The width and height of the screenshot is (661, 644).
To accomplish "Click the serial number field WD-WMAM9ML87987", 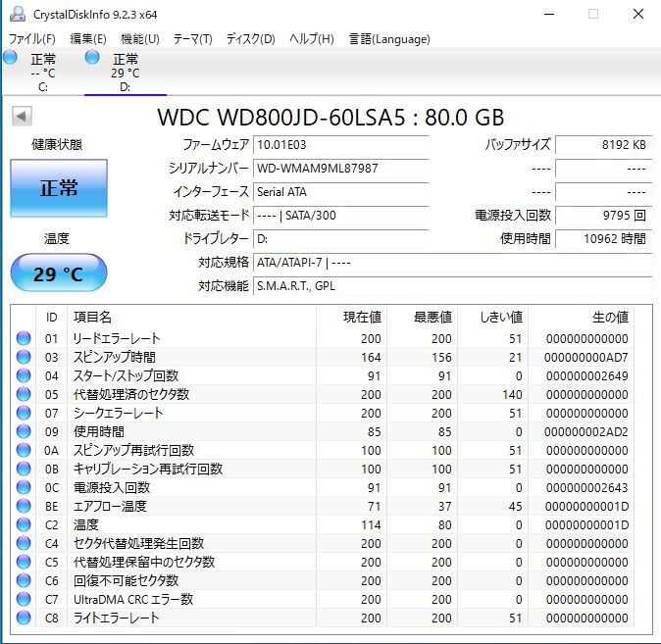I will pos(340,169).
